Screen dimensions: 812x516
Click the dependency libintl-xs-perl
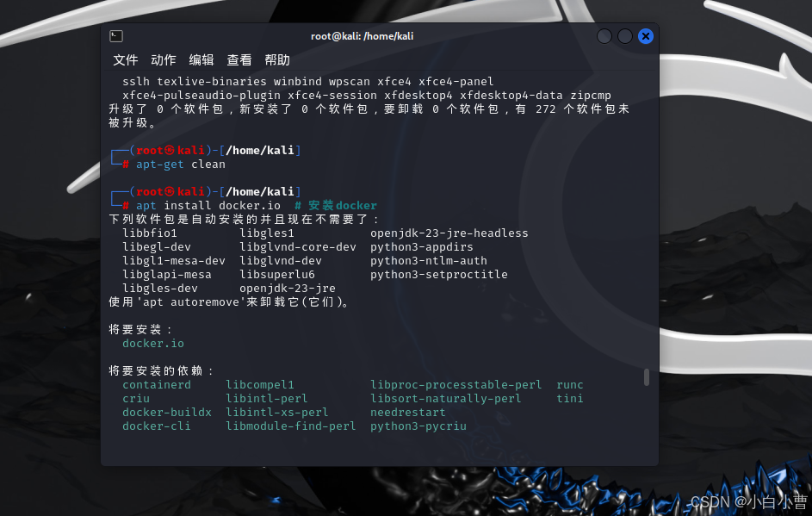pos(277,413)
